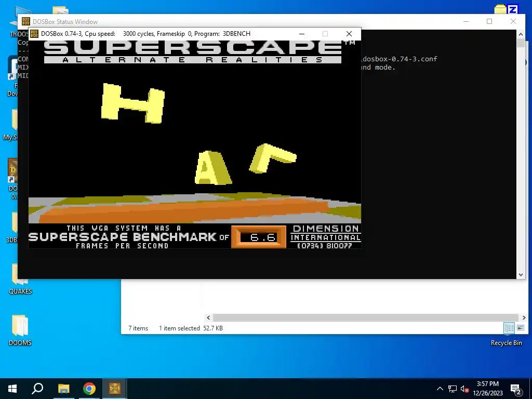Launch Google Chrome from the taskbar

[89, 389]
